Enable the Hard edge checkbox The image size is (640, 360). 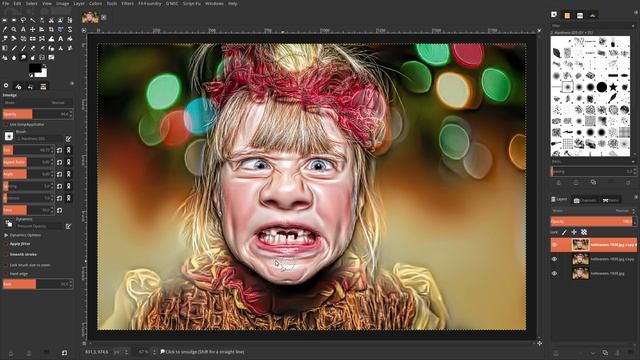(x=6, y=274)
